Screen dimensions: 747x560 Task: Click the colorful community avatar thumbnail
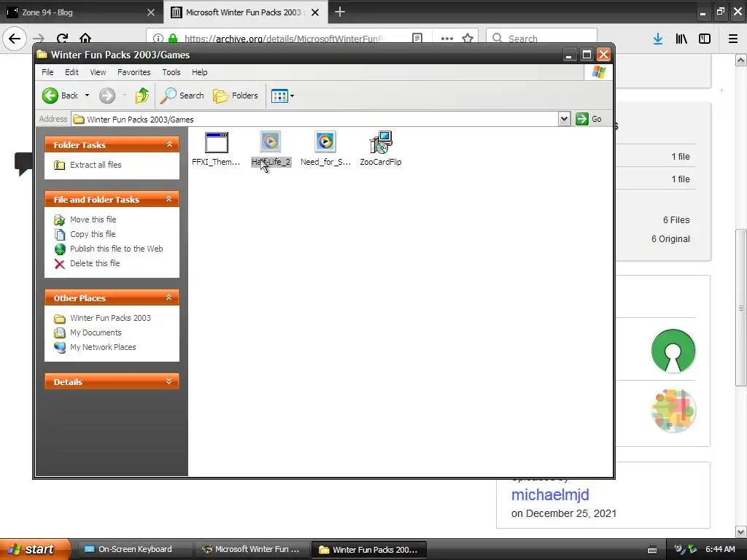pyautogui.click(x=673, y=411)
